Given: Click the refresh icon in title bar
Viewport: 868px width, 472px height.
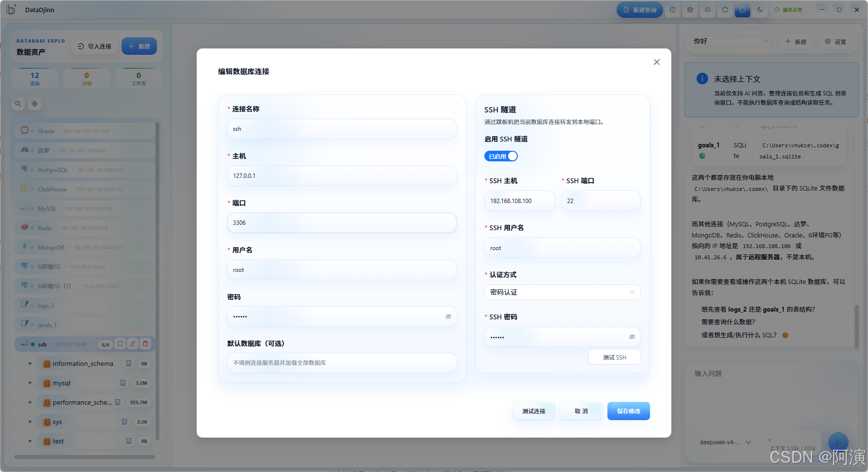Looking at the screenshot, I should [x=725, y=10].
